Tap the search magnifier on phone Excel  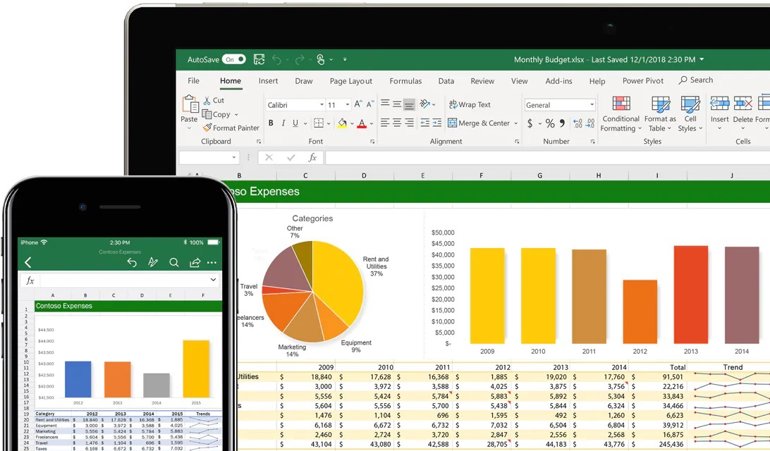(x=173, y=263)
